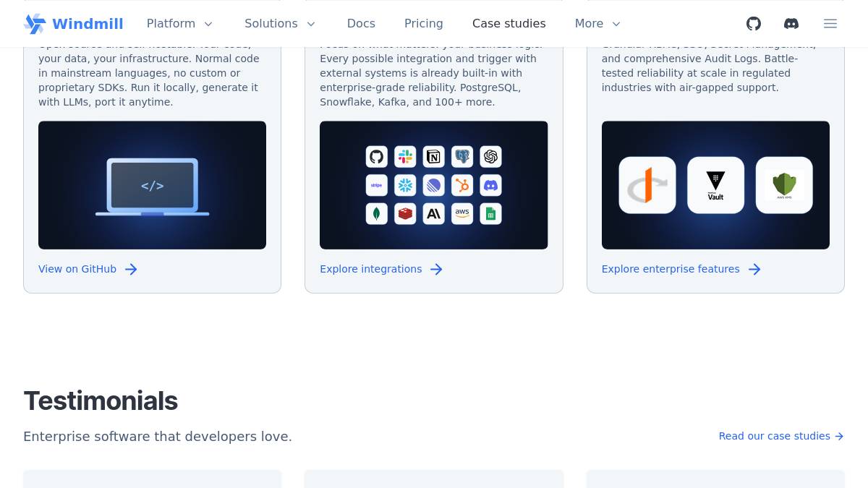The image size is (868, 488).
Task: Expand the Platform dropdown menu
Action: click(x=180, y=24)
